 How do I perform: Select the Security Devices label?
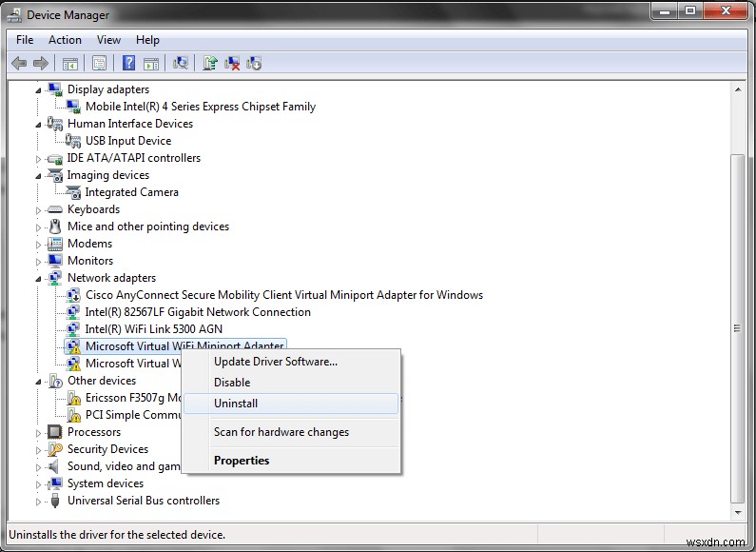point(107,449)
